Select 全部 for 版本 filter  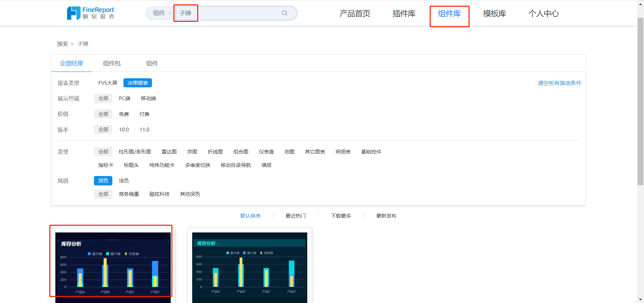coord(103,130)
